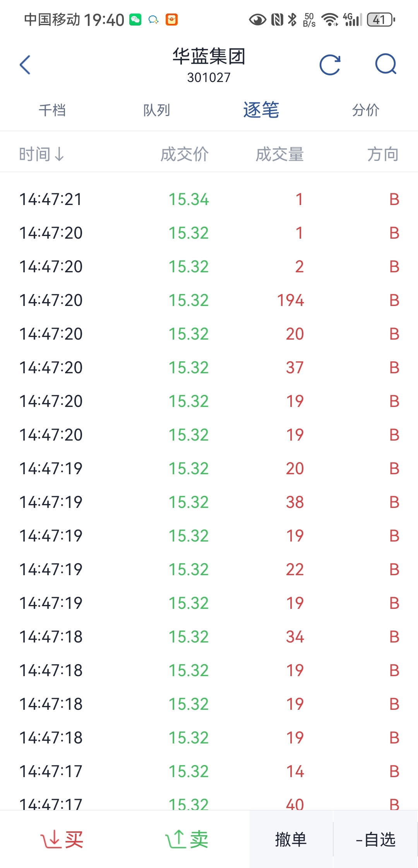Tap the 撤单 cancel order button
Screen dimensions: 418x868
click(291, 839)
